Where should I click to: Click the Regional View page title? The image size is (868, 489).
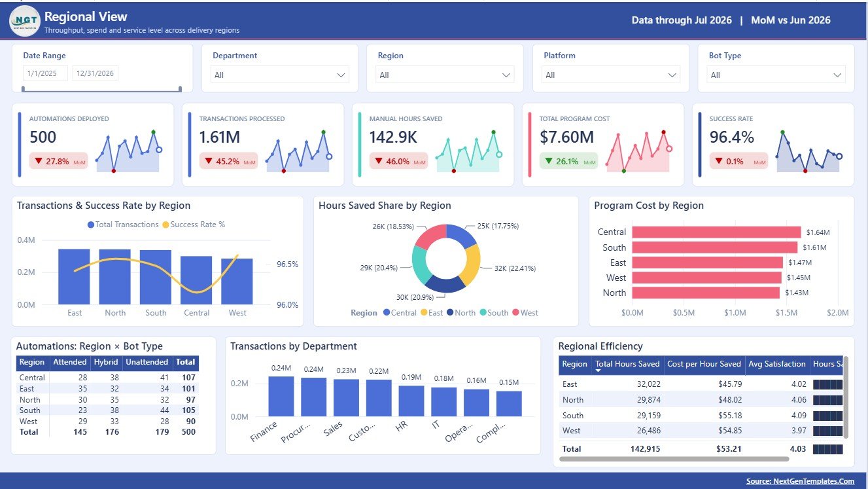86,16
